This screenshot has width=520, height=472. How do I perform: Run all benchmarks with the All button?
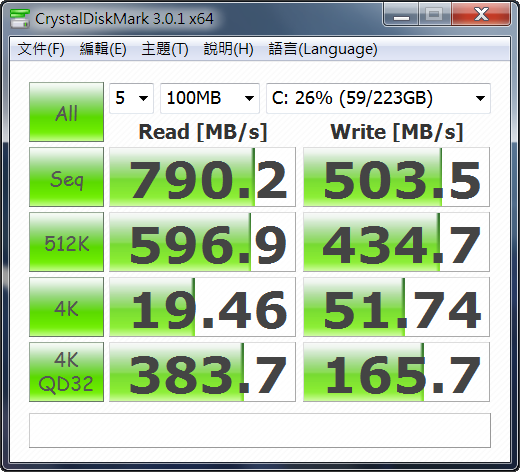click(x=66, y=112)
